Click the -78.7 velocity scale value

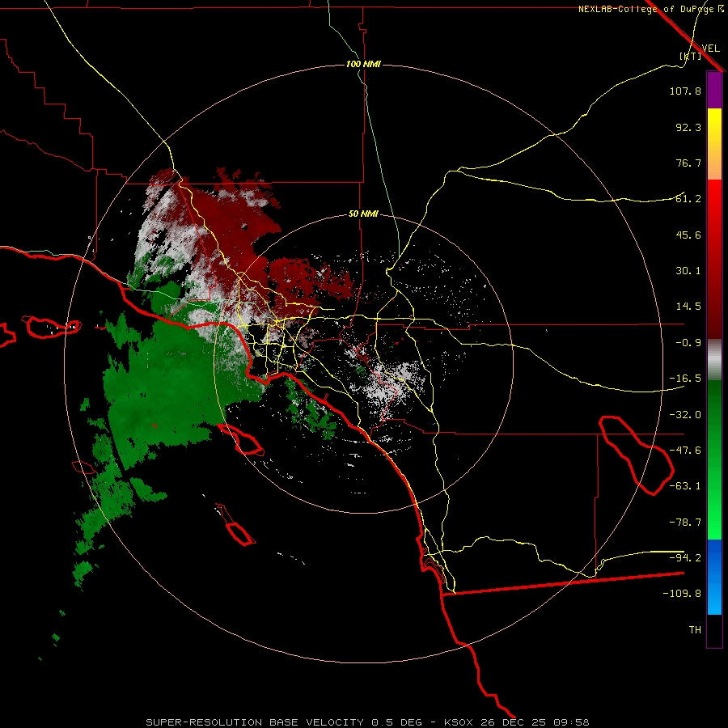click(x=685, y=523)
